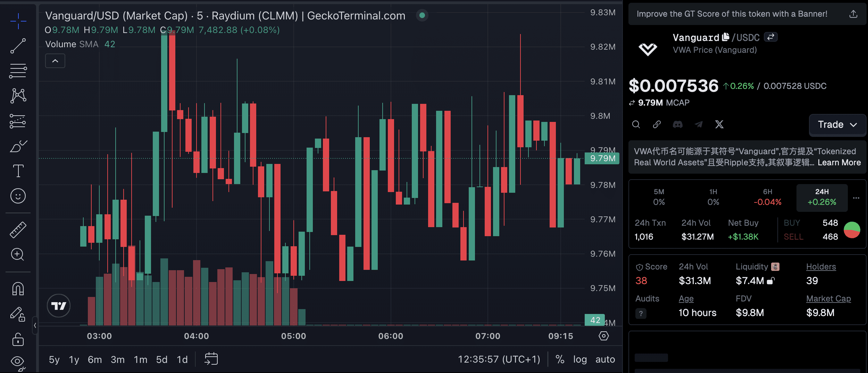Select the trend line drawing tool
Image resolution: width=868 pixels, height=373 pixels.
(x=18, y=46)
